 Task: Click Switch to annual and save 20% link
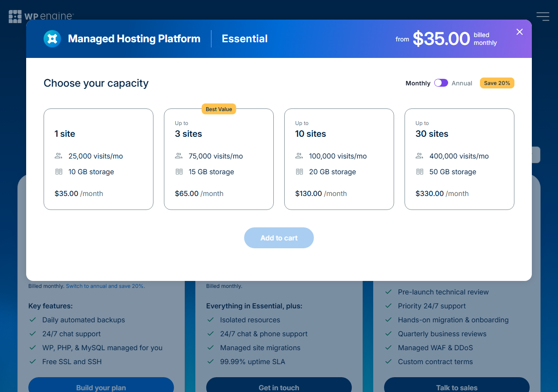coord(105,286)
